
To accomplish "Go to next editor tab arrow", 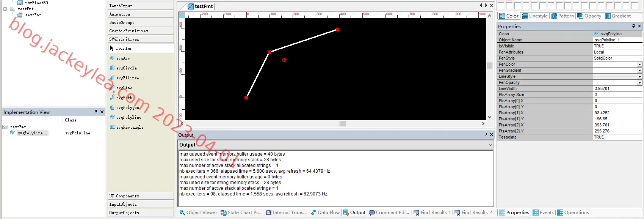I will tap(486, 5).
